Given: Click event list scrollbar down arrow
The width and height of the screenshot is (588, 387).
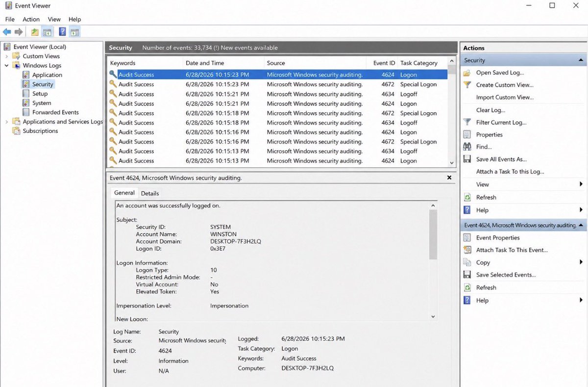Looking at the screenshot, I should click(452, 163).
